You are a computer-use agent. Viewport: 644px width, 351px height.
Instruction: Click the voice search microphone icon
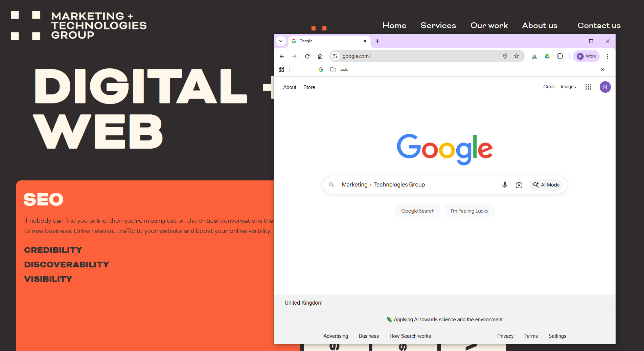(x=505, y=185)
